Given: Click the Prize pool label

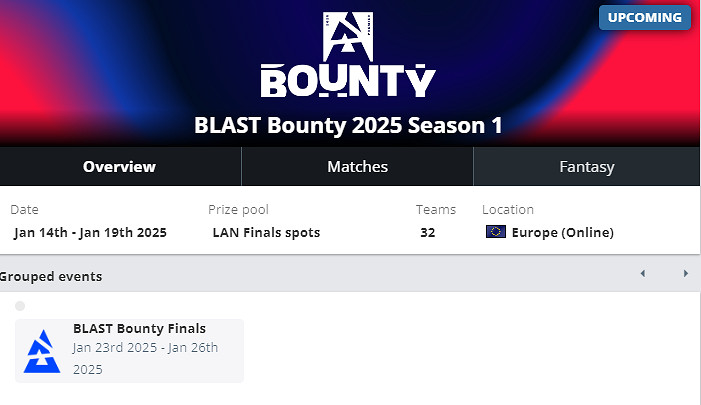Looking at the screenshot, I should (x=238, y=210).
